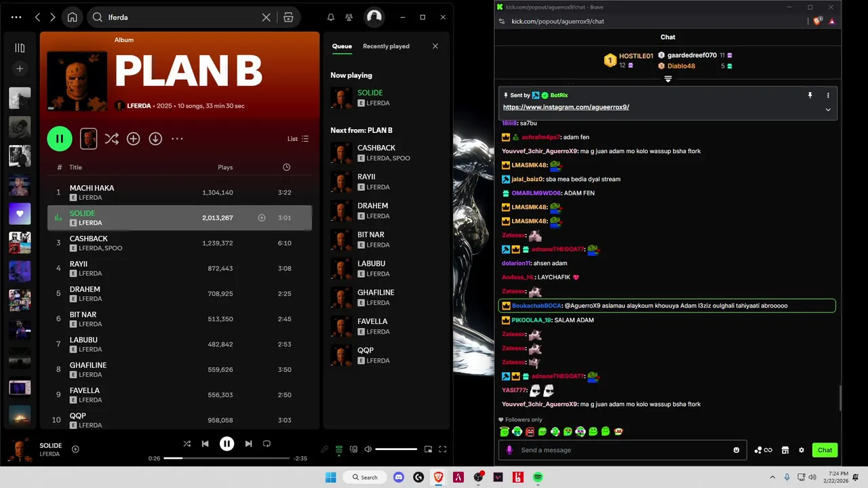Open SPOO artist link on CASHBACK row
Viewport: 868px width, 488px height.
click(114, 248)
